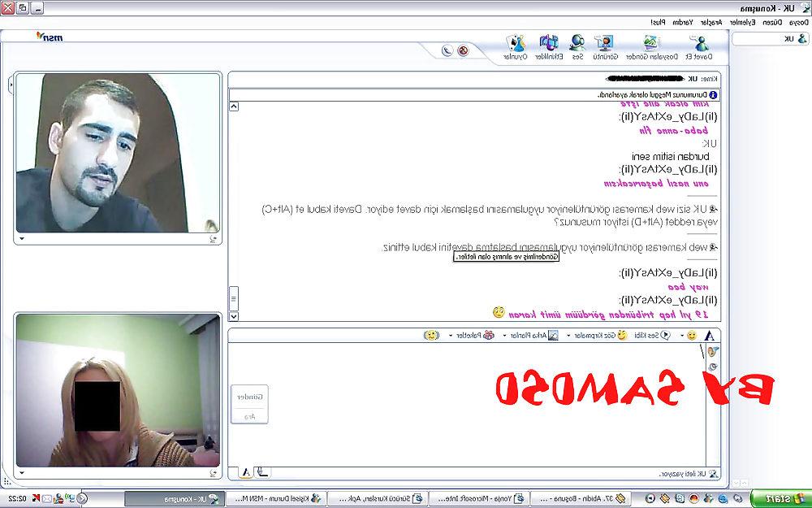The width and height of the screenshot is (812, 508).
Task: Click the phone call icon
Action: pos(448,50)
